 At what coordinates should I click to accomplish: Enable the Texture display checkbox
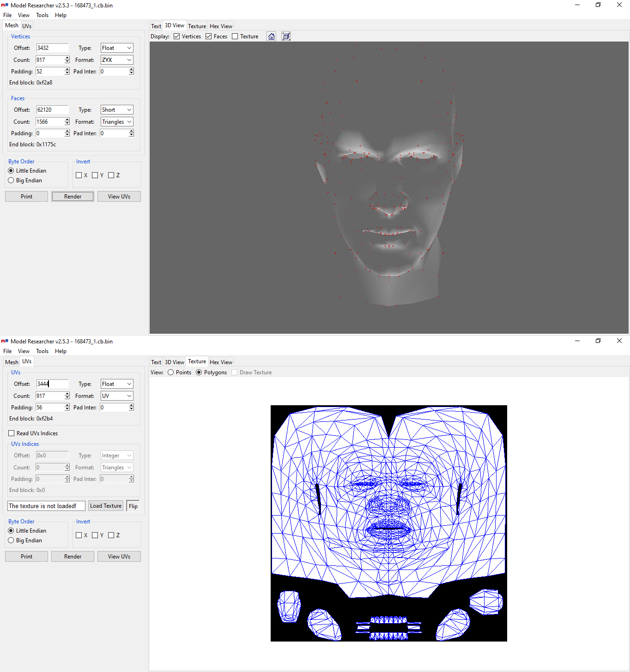[235, 36]
